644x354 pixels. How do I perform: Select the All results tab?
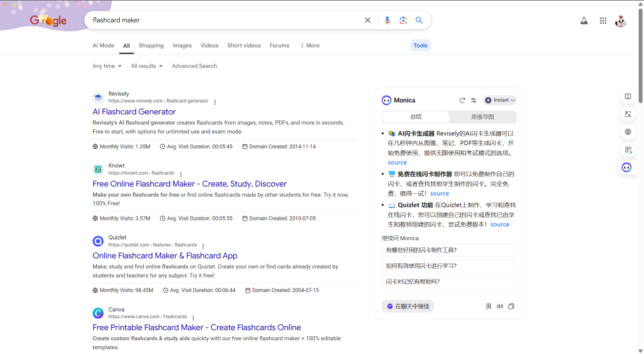pos(126,45)
